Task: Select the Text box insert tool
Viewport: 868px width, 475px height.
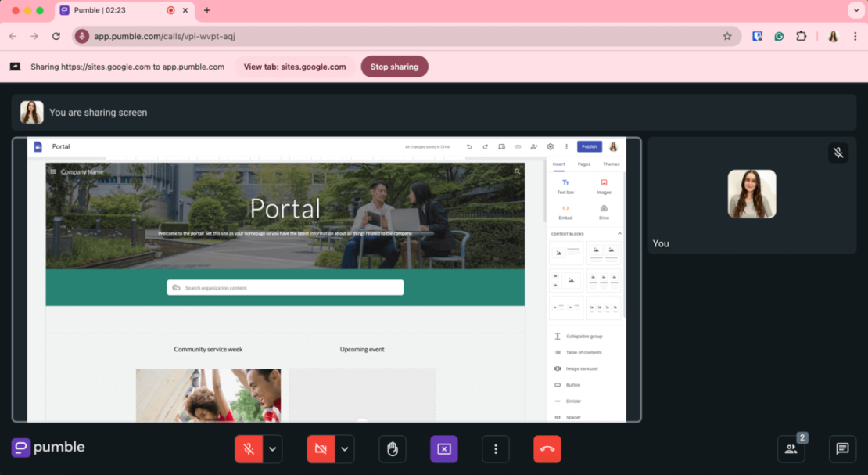Action: point(565,185)
